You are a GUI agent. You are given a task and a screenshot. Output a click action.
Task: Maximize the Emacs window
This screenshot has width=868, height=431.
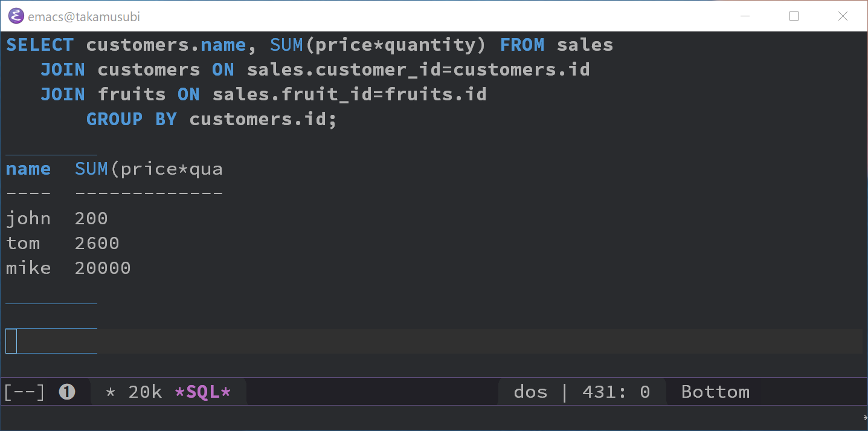(x=794, y=16)
